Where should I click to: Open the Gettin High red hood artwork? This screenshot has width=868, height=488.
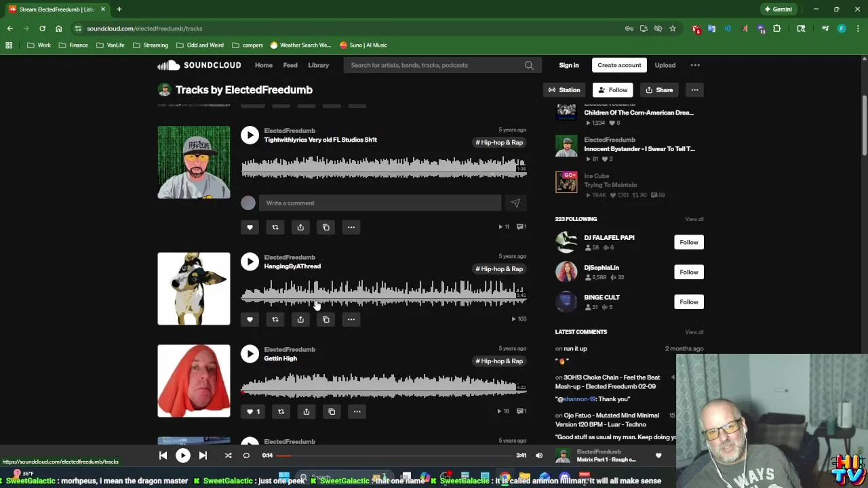194,381
